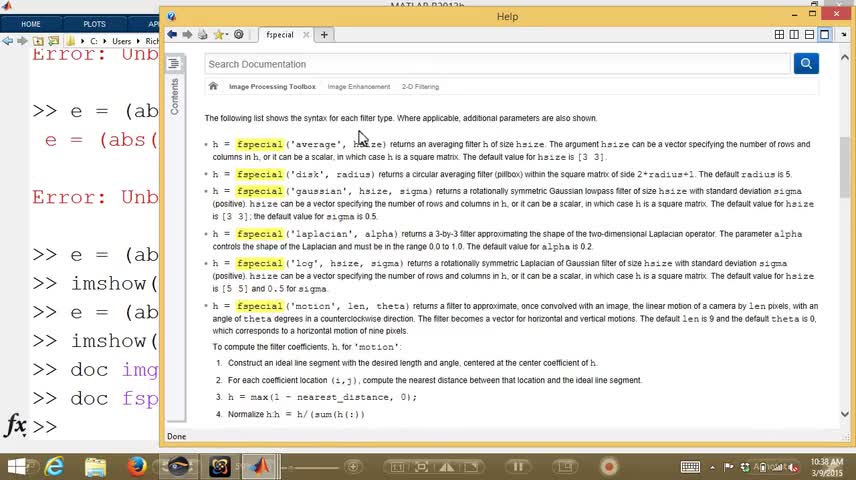
Task: Dock the Help window using arrow icon
Action: (x=844, y=34)
